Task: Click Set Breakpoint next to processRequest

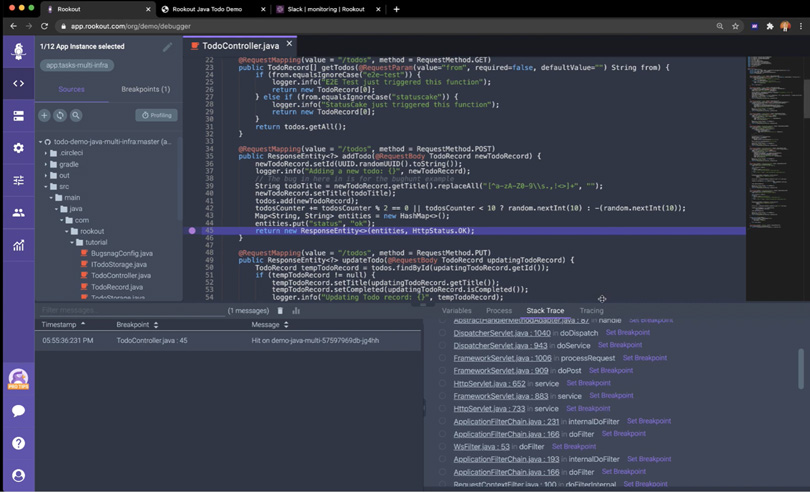Action: 645,358
